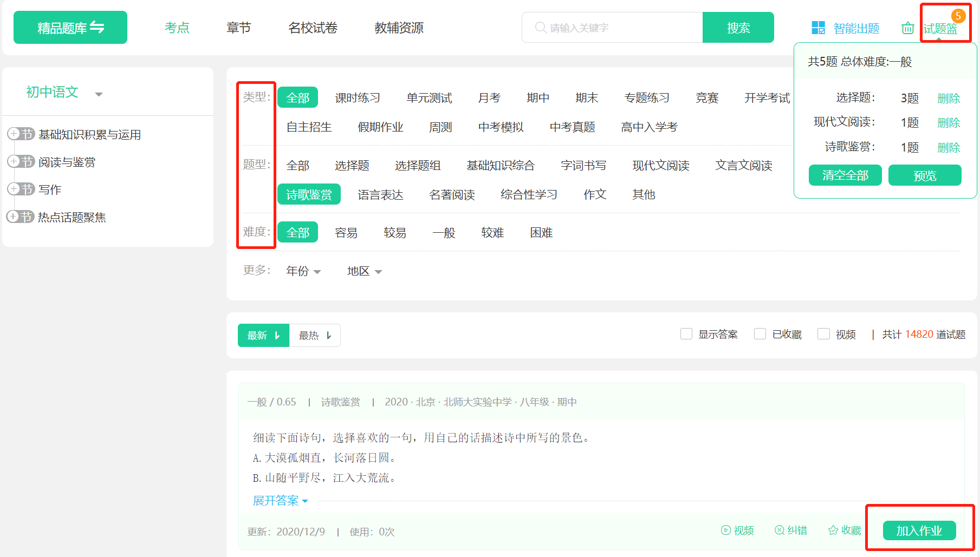Click the 收藏 star icon
Screen dimensions: 980x557
833,530
